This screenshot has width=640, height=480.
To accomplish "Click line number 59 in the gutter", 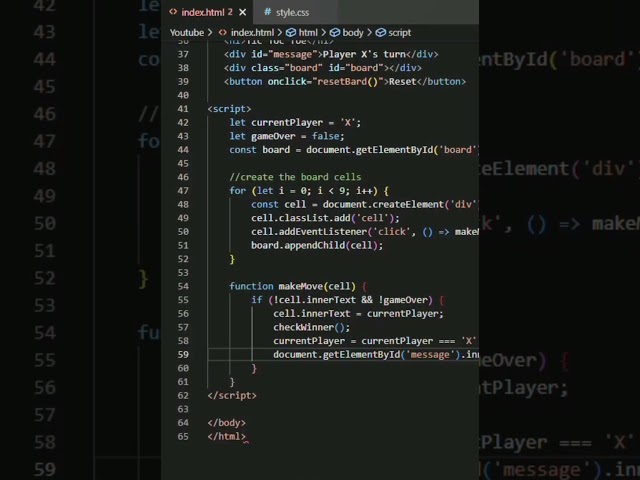I will 183,355.
